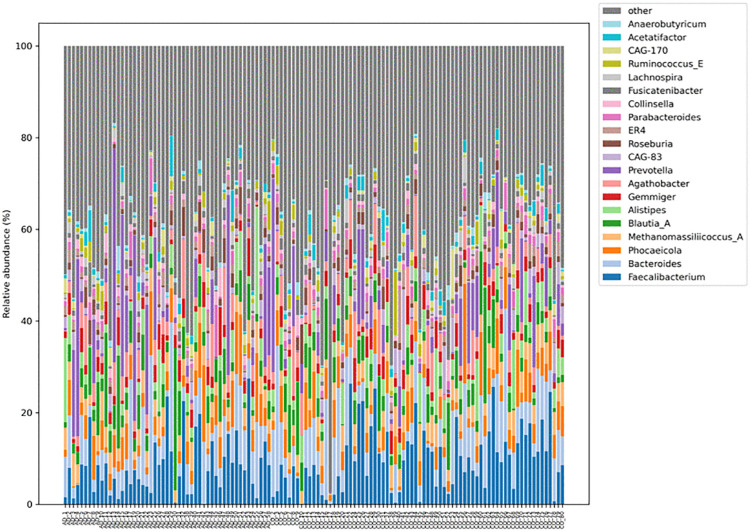The width and height of the screenshot is (751, 532).
Task: Select the 'Anaerobutyricum' legend label
Action: (667, 24)
